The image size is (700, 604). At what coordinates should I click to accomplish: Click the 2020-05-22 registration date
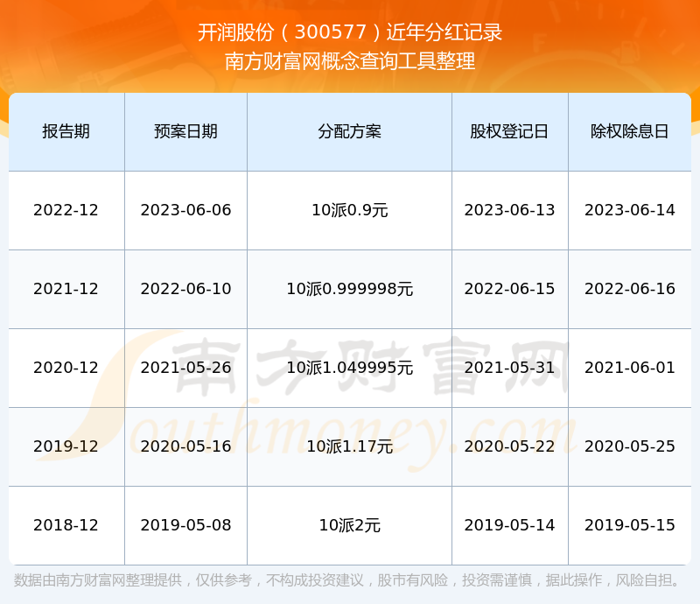pos(509,446)
